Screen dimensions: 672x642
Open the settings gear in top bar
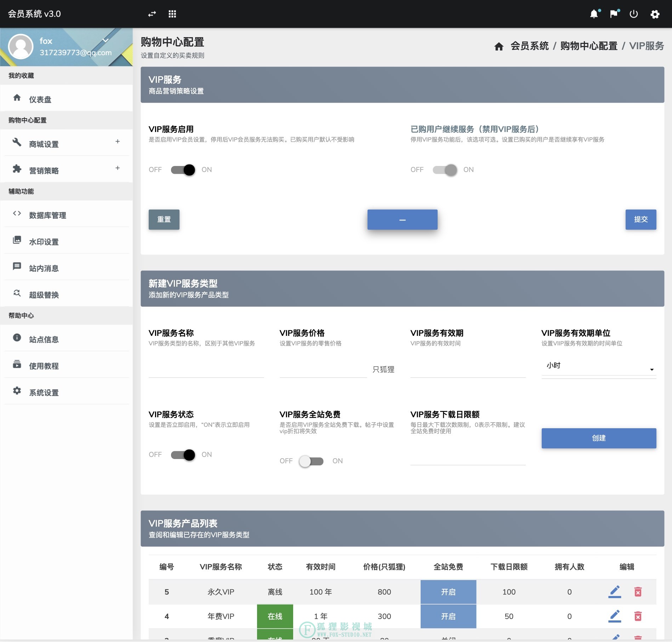pyautogui.click(x=655, y=14)
